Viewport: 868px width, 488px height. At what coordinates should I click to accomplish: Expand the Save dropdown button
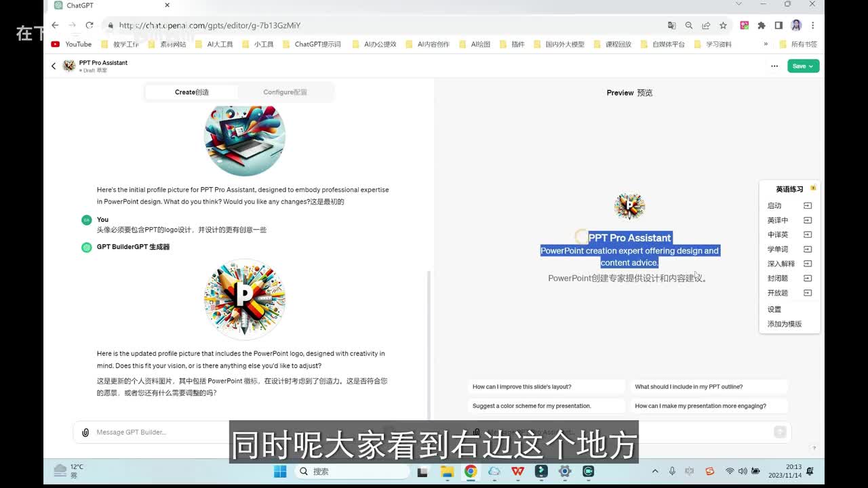804,66
